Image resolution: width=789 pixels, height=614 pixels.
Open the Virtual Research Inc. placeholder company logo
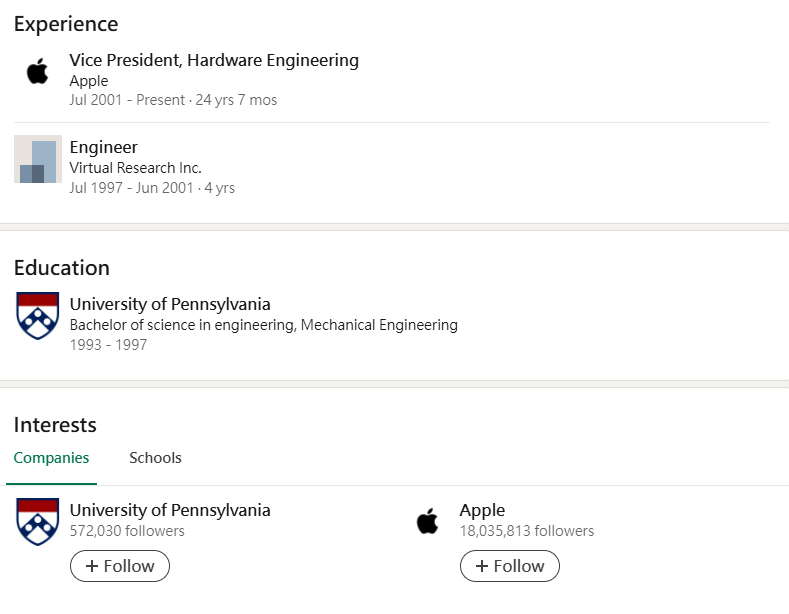pyautogui.click(x=38, y=159)
